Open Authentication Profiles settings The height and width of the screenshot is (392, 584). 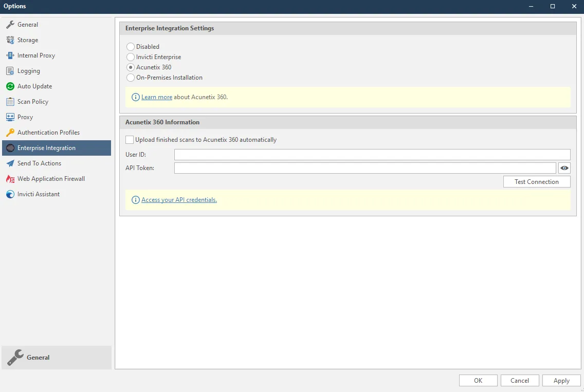pos(57,133)
